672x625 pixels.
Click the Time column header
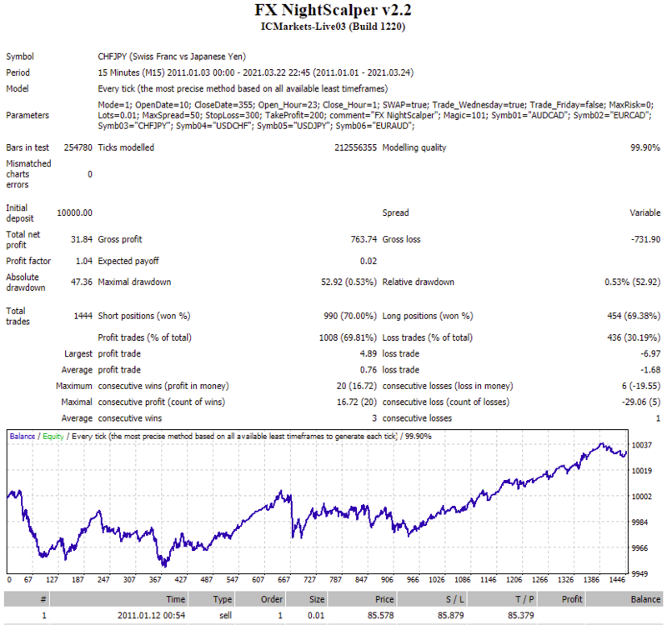[118, 599]
